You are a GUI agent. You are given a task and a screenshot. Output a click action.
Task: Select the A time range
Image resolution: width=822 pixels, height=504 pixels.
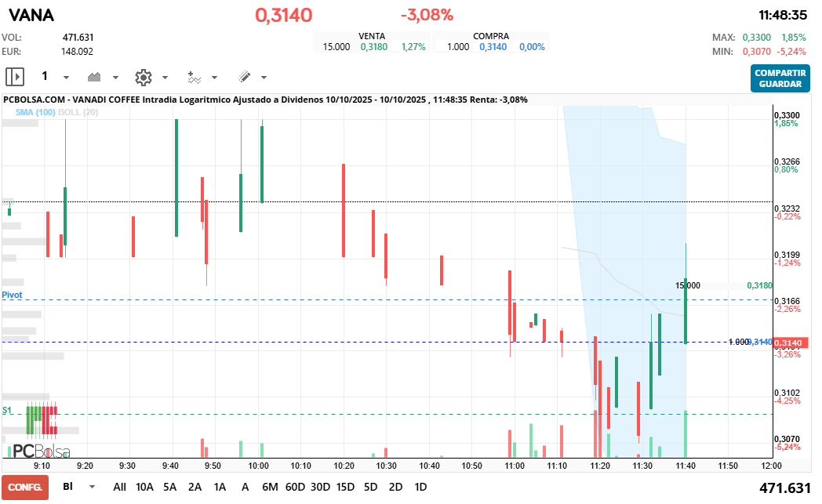245,487
